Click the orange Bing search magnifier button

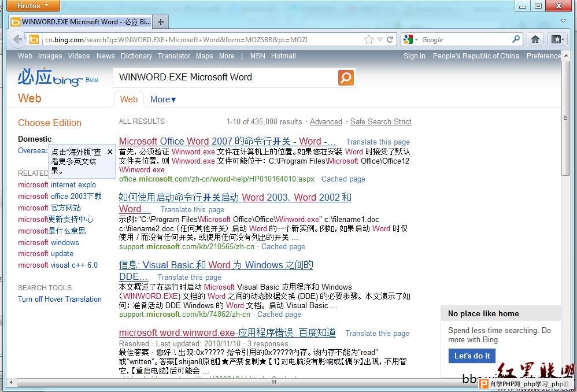(x=346, y=77)
